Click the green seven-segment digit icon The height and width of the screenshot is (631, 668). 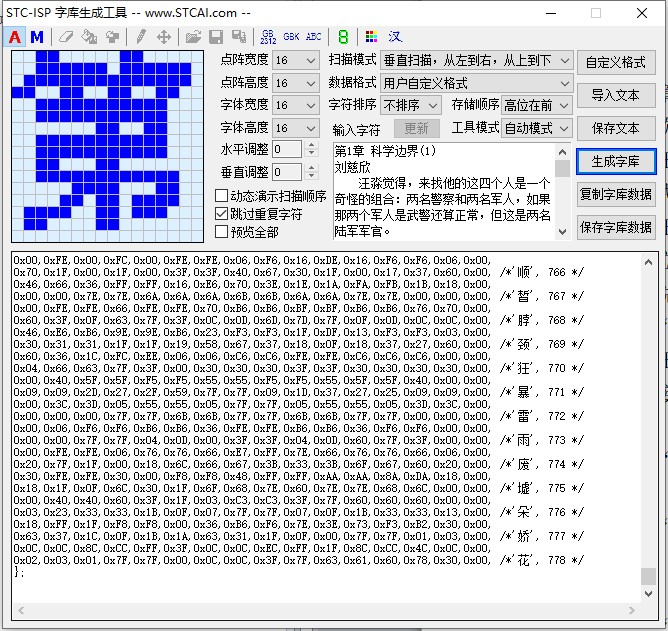click(x=343, y=37)
